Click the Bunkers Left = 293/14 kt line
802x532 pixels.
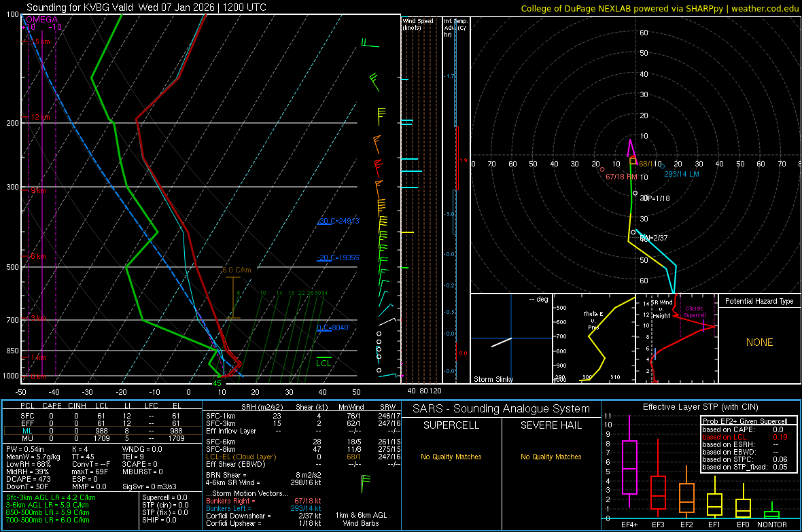(264, 508)
